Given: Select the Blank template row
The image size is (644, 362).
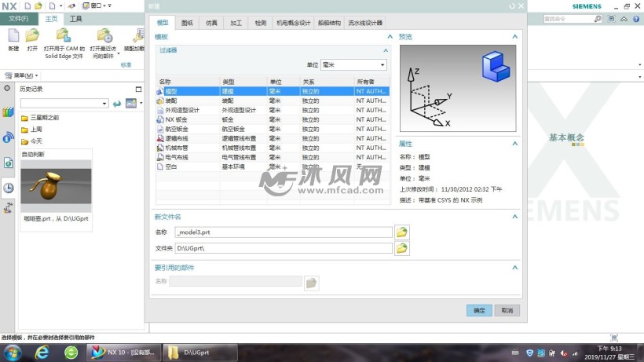Looking at the screenshot, I should (x=273, y=166).
